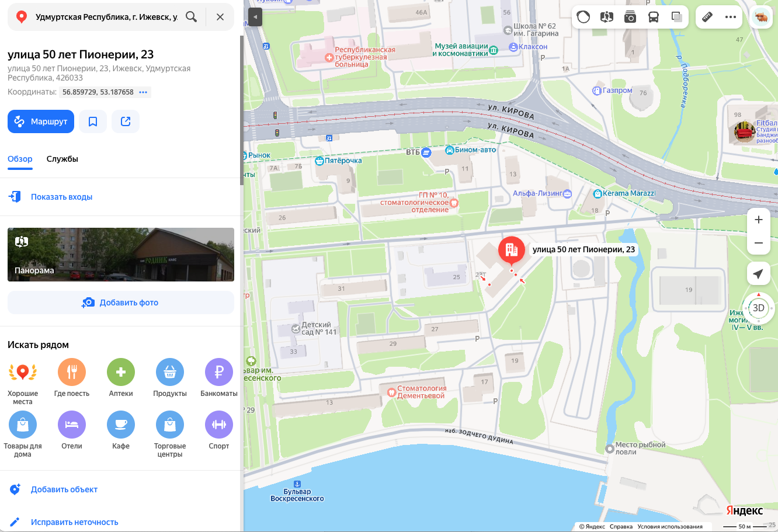The height and width of the screenshot is (532, 778).
Task: Open the user profile avatar
Action: pos(761,17)
